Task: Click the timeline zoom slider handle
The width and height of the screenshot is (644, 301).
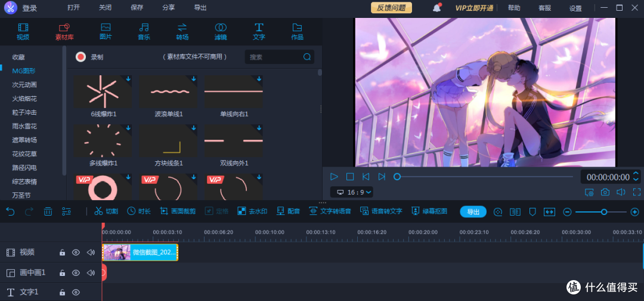Action: (x=603, y=212)
